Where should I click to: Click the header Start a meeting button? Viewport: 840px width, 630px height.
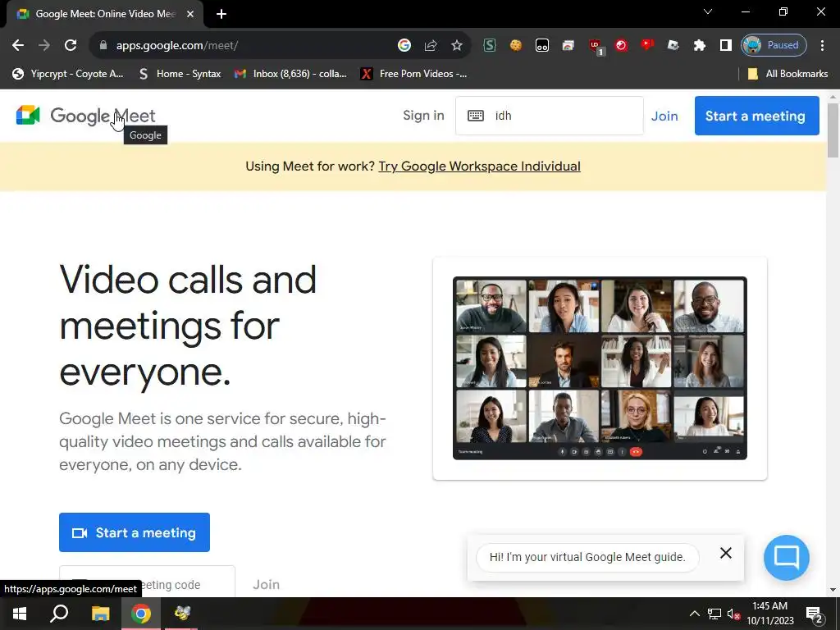[x=756, y=116]
